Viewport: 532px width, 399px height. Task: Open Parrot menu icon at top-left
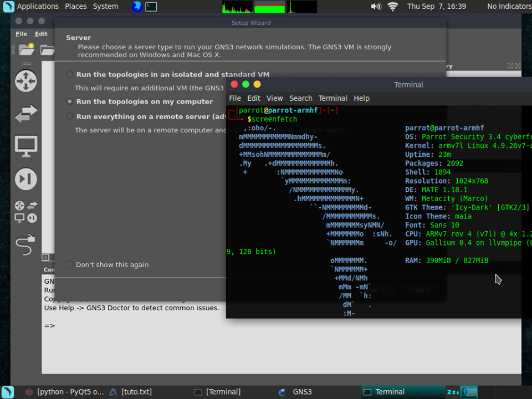[x=8, y=7]
